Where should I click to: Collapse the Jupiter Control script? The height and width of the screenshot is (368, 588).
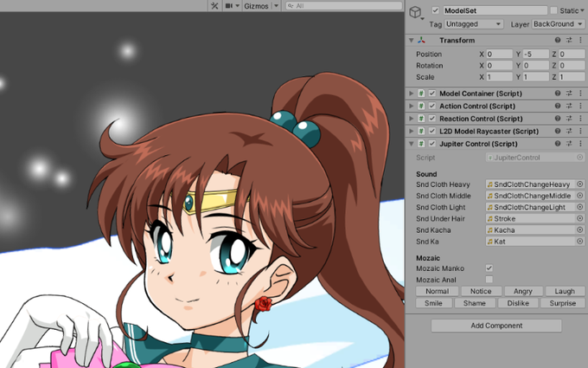[x=411, y=144]
